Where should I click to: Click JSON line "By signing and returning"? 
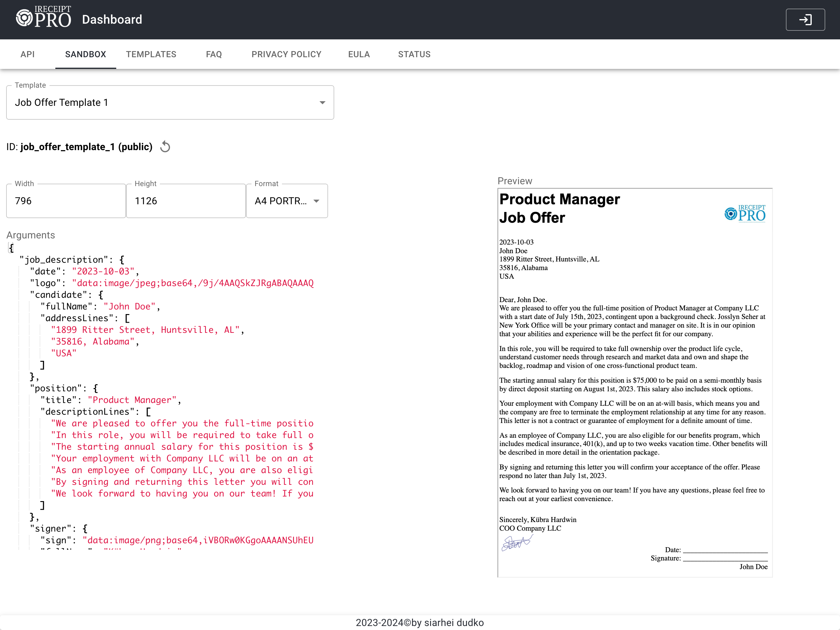pyautogui.click(x=182, y=482)
